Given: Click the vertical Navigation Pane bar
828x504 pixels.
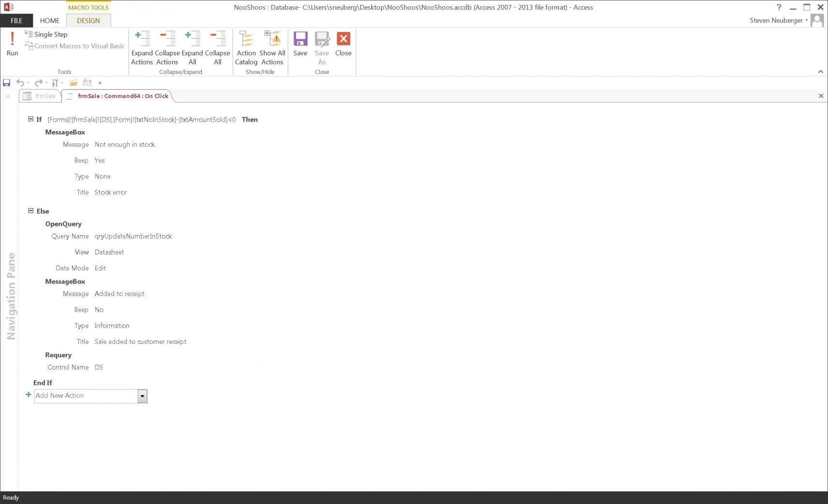Looking at the screenshot, I should (11, 296).
